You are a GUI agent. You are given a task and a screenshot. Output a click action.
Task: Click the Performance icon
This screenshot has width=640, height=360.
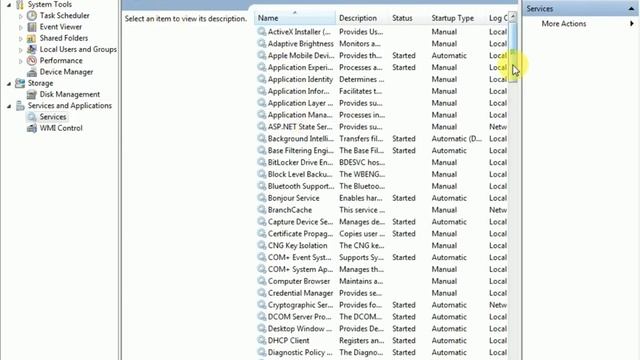pos(32,61)
